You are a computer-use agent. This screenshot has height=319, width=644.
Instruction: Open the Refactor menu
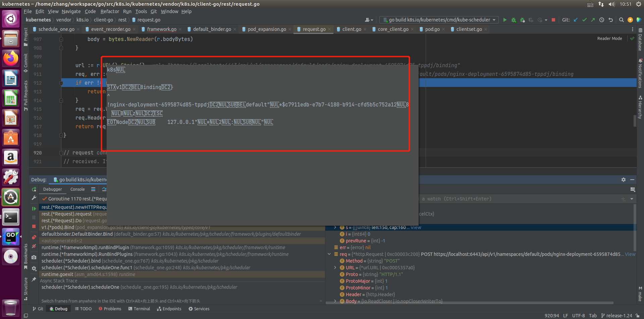(x=110, y=11)
